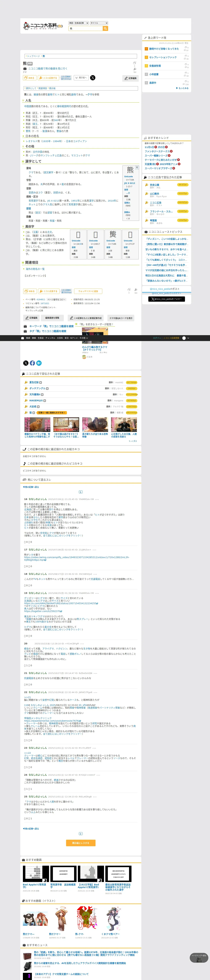Jump to 掲示板 section anchor
The image size is (210, 980).
pyautogui.click(x=52, y=88)
